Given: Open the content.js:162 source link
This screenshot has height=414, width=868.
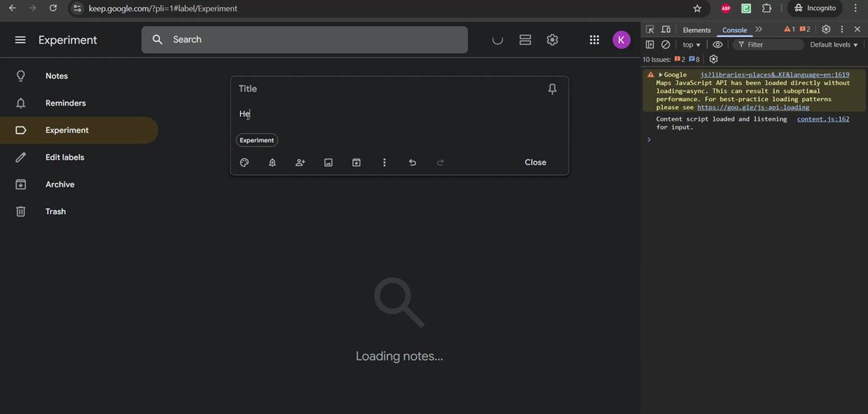Looking at the screenshot, I should pyautogui.click(x=823, y=119).
